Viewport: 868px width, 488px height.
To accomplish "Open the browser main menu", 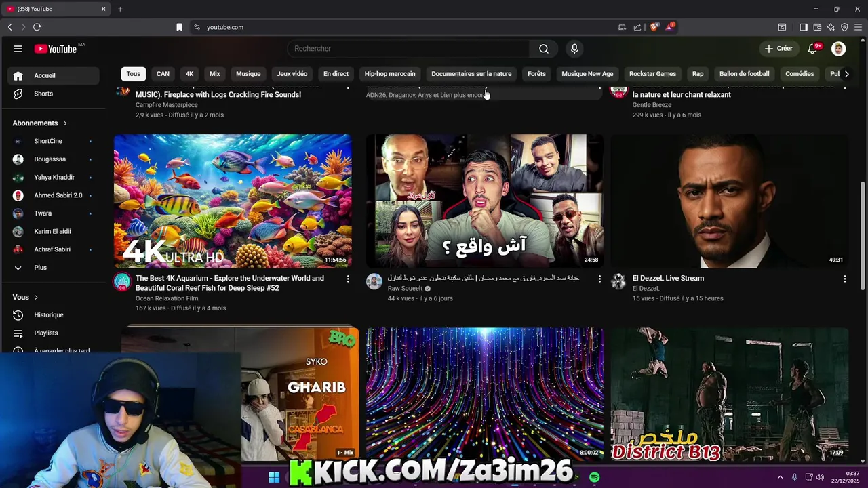I will tap(858, 27).
